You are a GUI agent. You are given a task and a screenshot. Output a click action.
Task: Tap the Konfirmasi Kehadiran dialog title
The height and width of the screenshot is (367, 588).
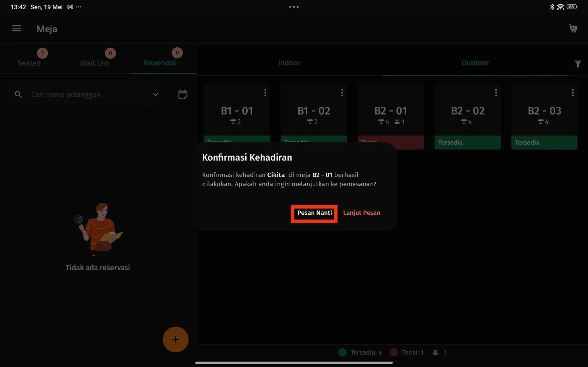click(x=247, y=157)
